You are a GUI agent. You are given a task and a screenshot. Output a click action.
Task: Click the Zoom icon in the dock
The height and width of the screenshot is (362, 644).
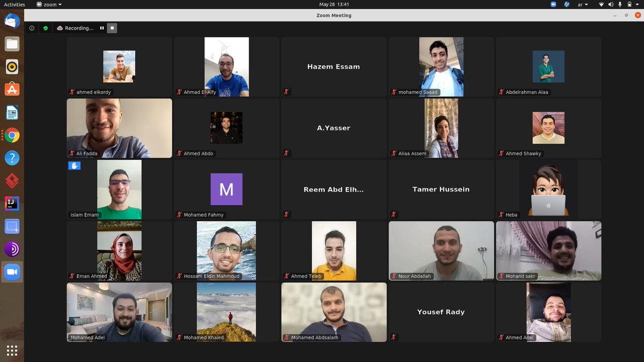pos(12,272)
